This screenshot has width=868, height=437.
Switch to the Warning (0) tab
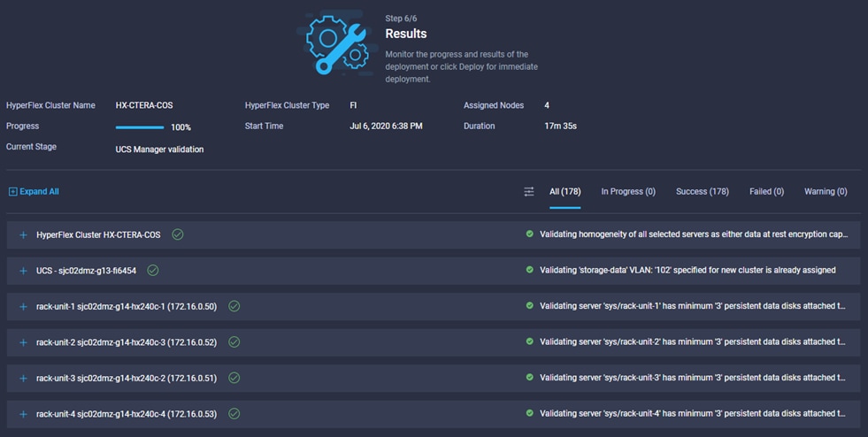[826, 191]
